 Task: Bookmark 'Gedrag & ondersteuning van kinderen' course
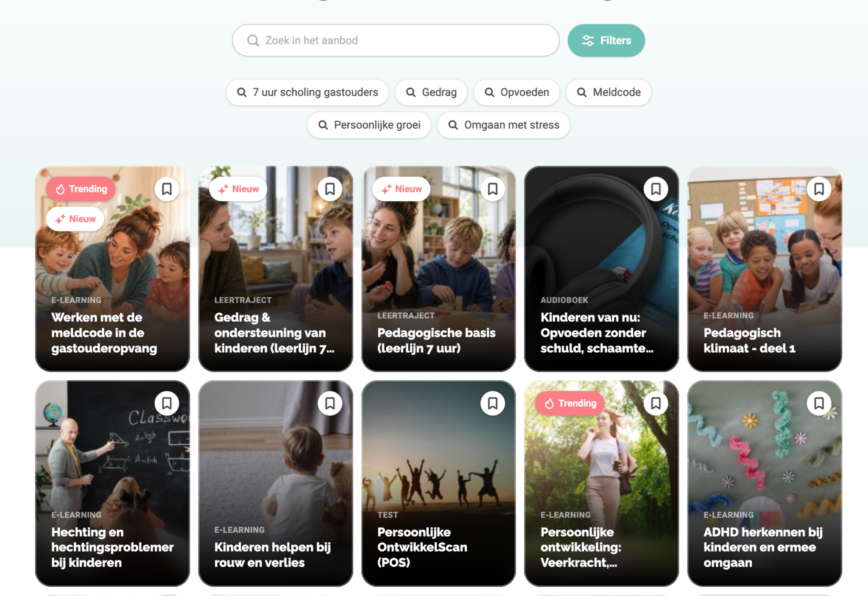pyautogui.click(x=330, y=189)
